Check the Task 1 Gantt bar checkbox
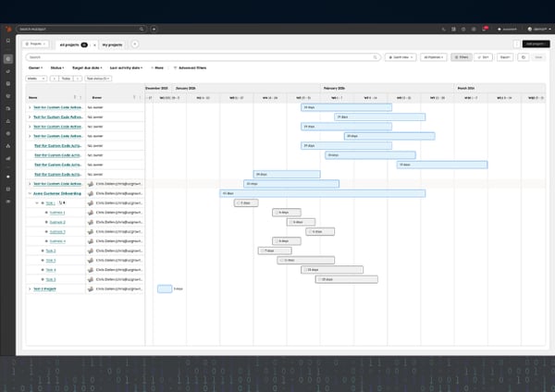This screenshot has width=555, height=392. (x=238, y=203)
